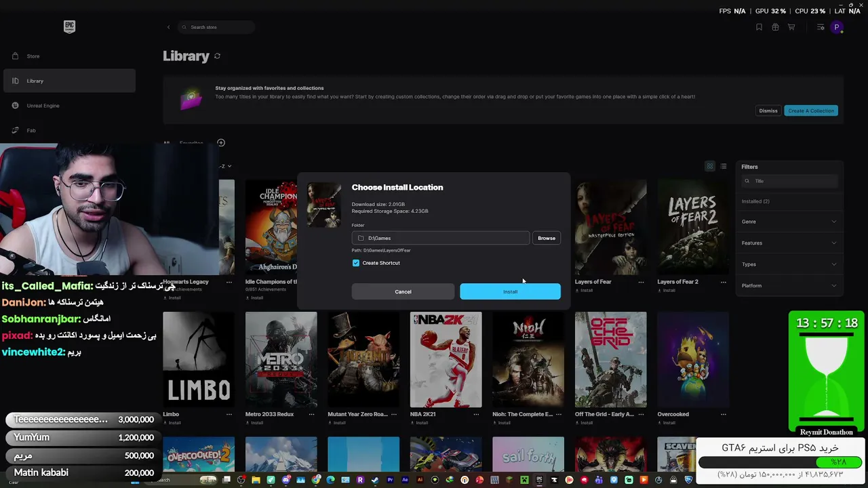Click the Search store box
Image resolution: width=868 pixels, height=488 pixels.
[217, 27]
